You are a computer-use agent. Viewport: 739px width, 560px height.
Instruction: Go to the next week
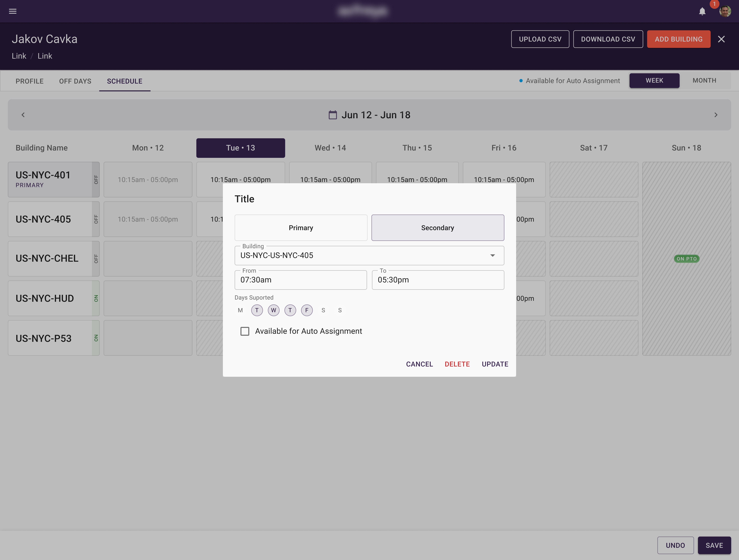click(x=716, y=115)
